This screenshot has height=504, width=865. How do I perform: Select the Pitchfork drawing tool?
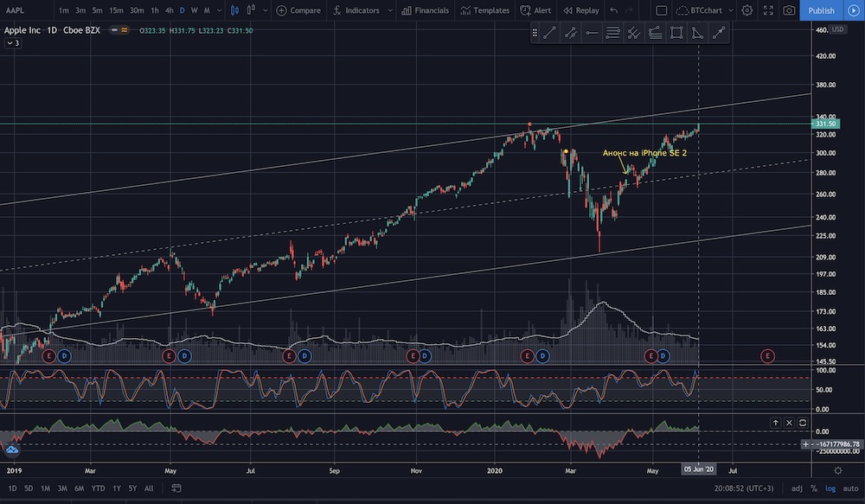[634, 33]
